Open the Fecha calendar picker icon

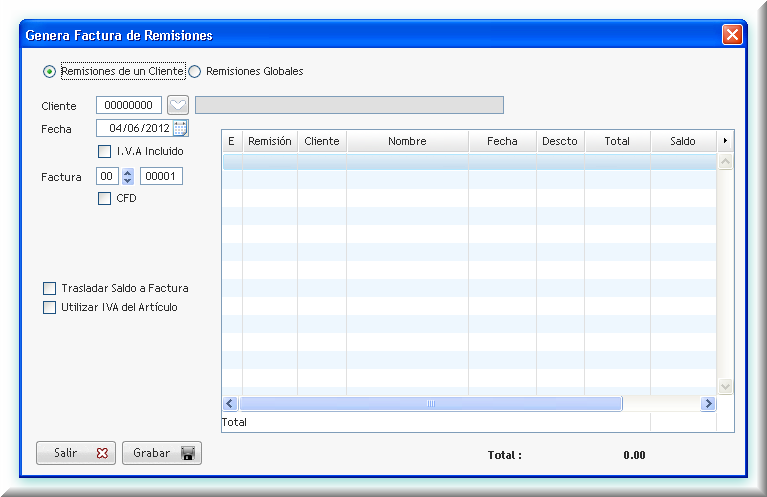coord(180,128)
